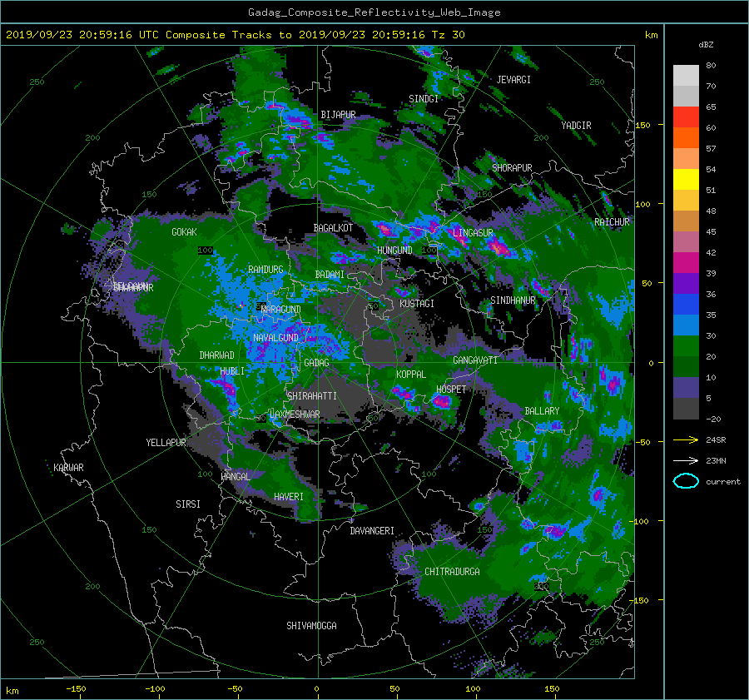749x700 pixels.
Task: Click the KARWAR city label
Action: click(x=68, y=467)
